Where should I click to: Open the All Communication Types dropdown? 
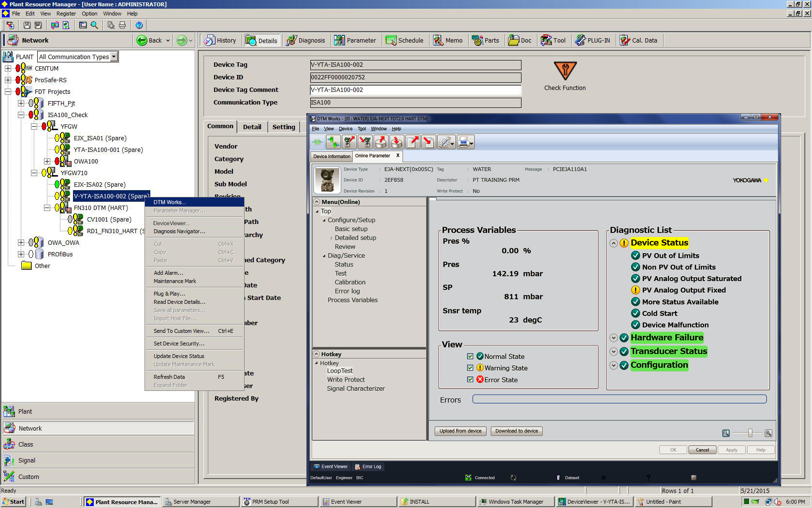[114, 57]
